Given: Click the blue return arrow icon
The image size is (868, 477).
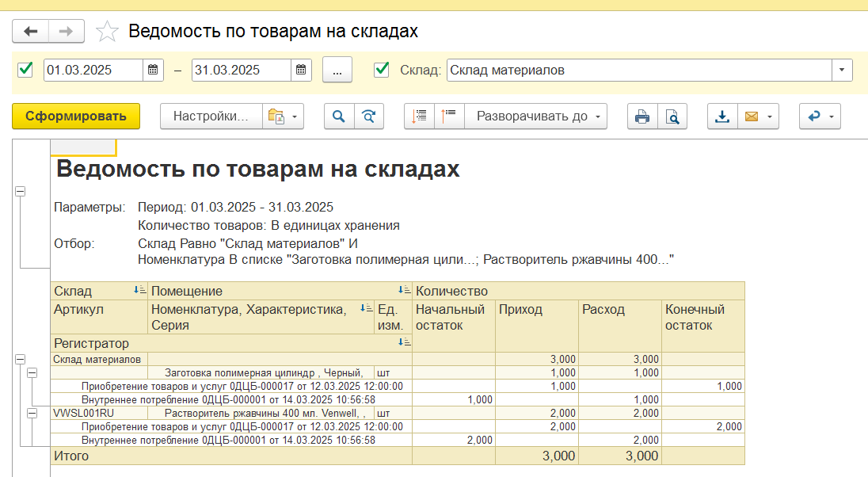Looking at the screenshot, I should click(x=814, y=116).
